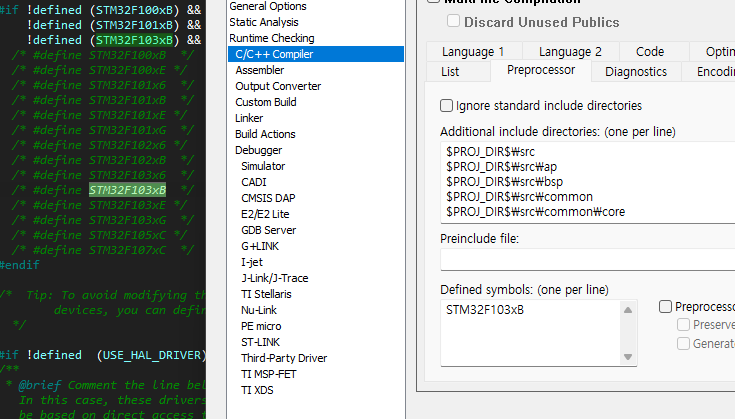The height and width of the screenshot is (419, 735).
Task: Click #endif line in code editor
Action: (20, 265)
